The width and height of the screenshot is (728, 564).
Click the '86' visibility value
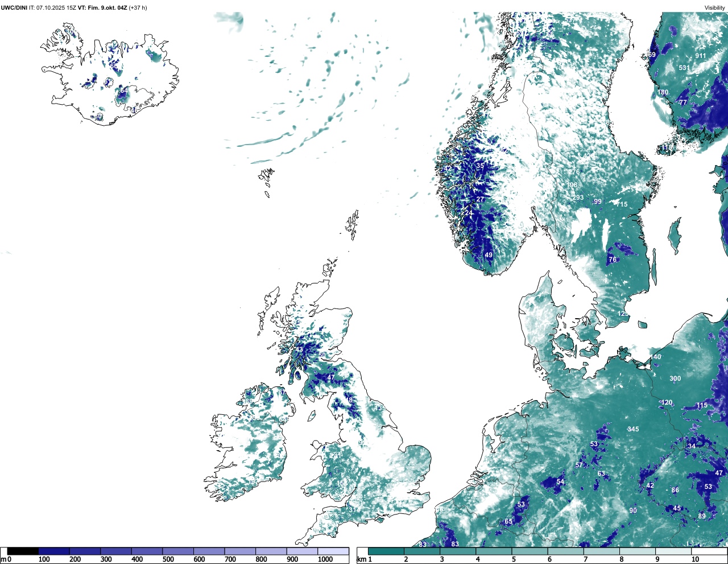(675, 490)
